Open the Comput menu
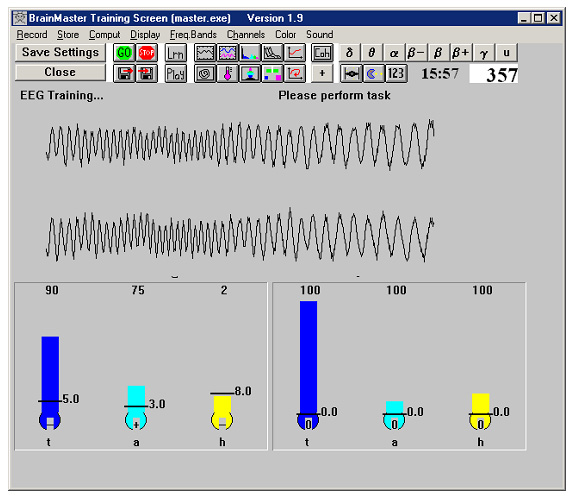 tap(105, 34)
